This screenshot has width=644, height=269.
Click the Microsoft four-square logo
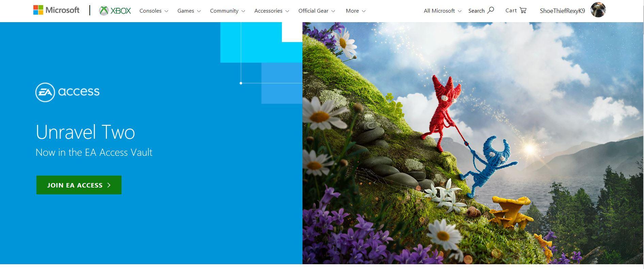(x=38, y=10)
